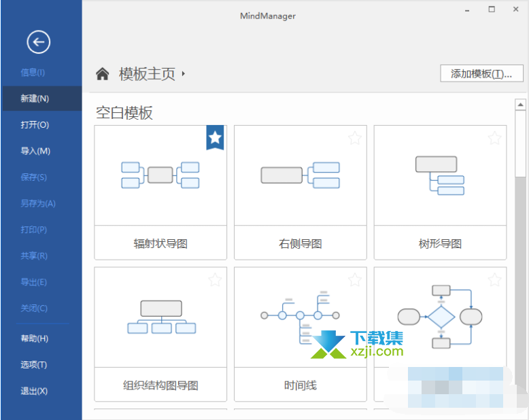529x420 pixels.
Task: Select 新建(N) in the sidebar
Action: point(42,99)
